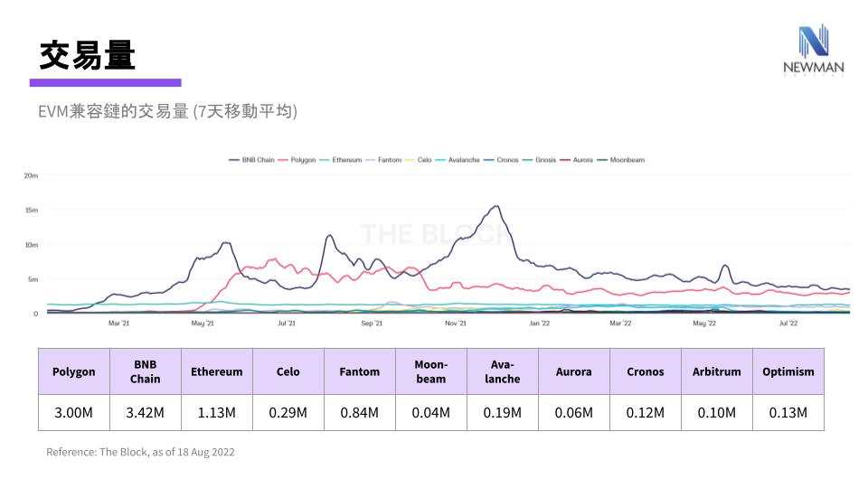This screenshot has height=488, width=868.
Task: Click the 15m y-axis label
Action: coord(32,211)
